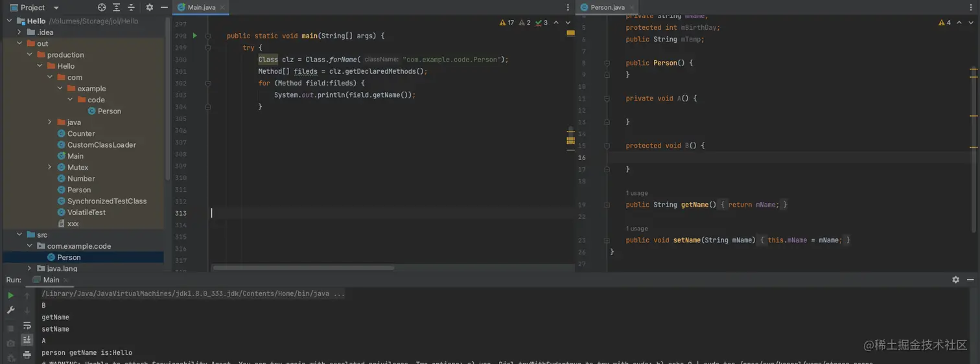Collapse the out folder

[19, 43]
